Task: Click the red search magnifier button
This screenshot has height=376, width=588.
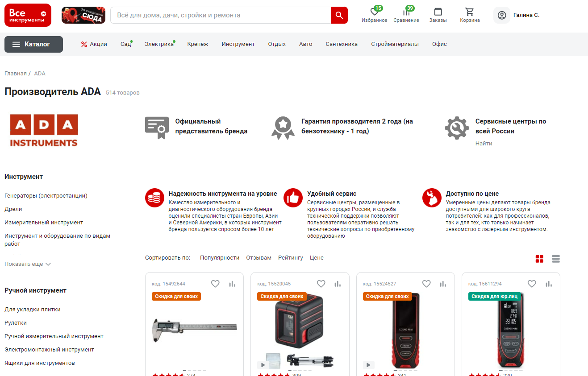Action: point(339,15)
